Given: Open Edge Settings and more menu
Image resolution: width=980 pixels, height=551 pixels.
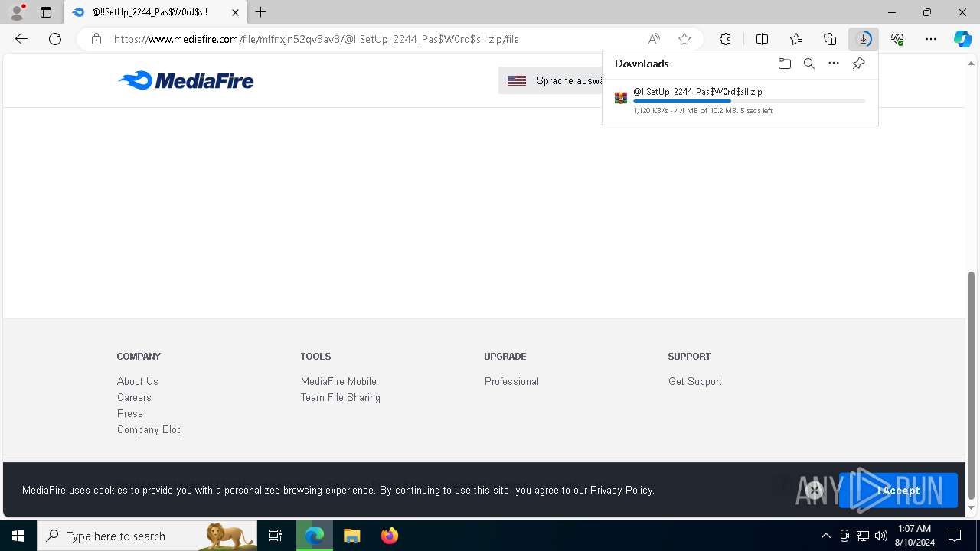Looking at the screenshot, I should [931, 39].
